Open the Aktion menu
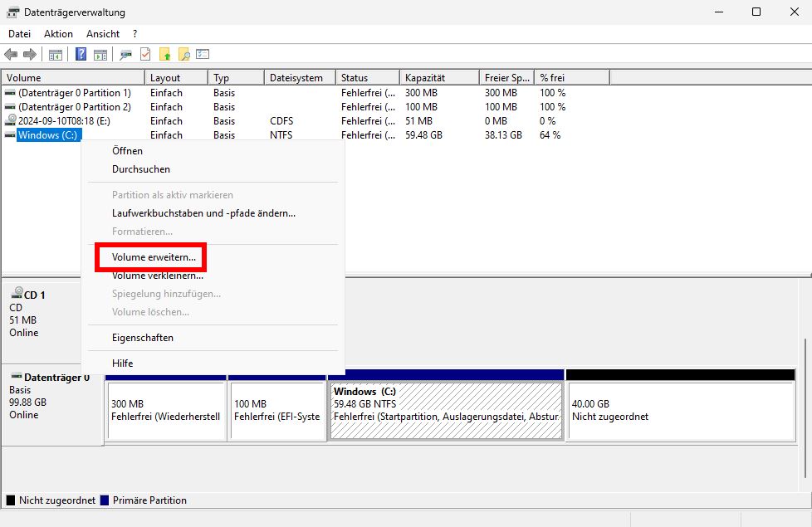This screenshot has width=812, height=527. 57,33
